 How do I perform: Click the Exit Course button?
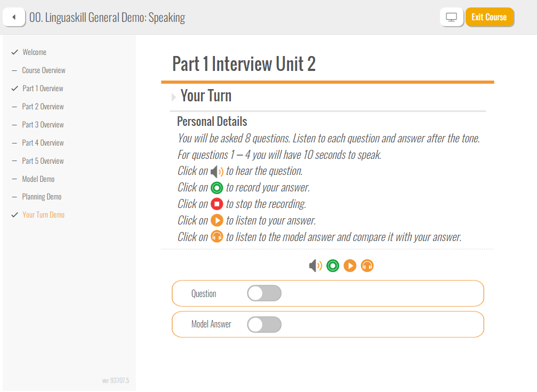490,17
